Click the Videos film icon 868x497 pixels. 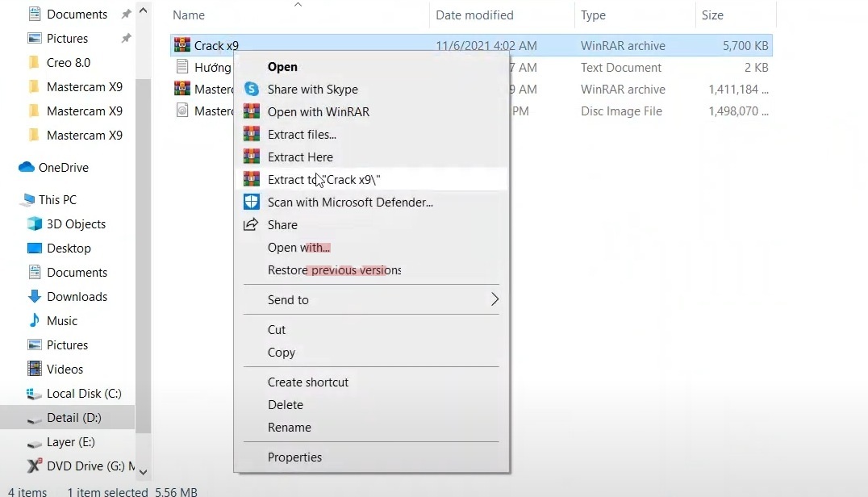[x=35, y=369]
